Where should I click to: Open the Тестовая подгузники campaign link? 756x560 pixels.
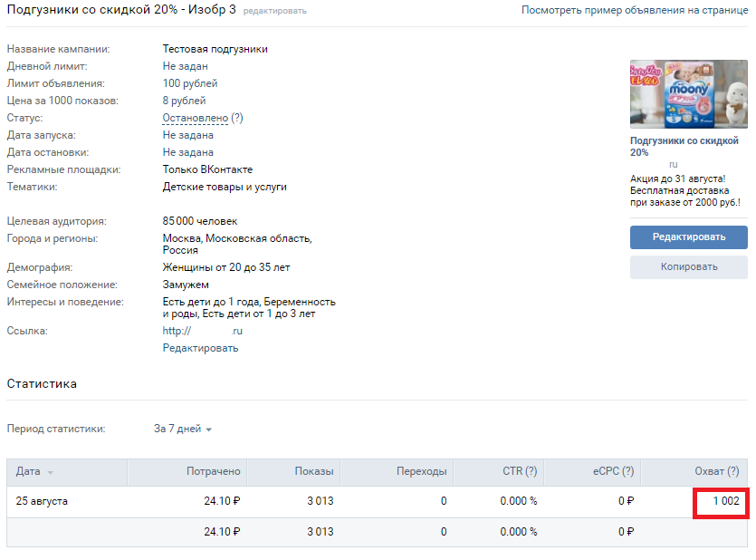tap(215, 49)
